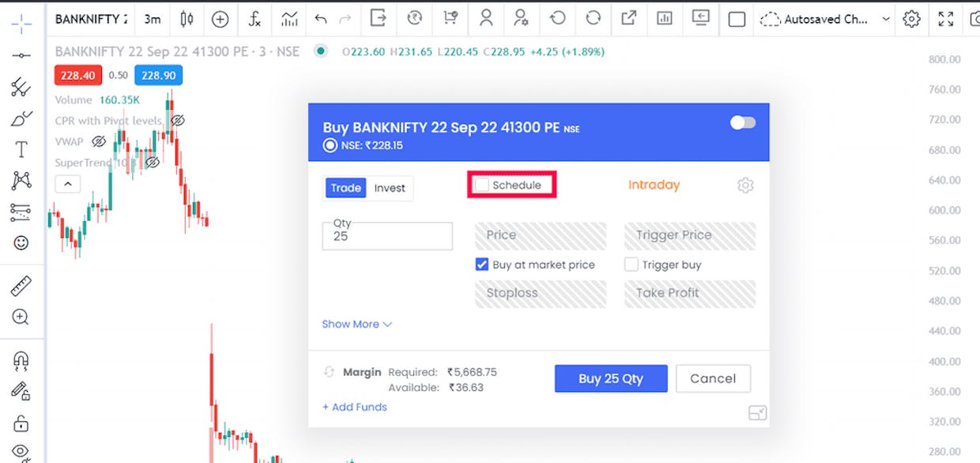This screenshot has height=463, width=980.
Task: Open indicator templates
Action: (289, 19)
